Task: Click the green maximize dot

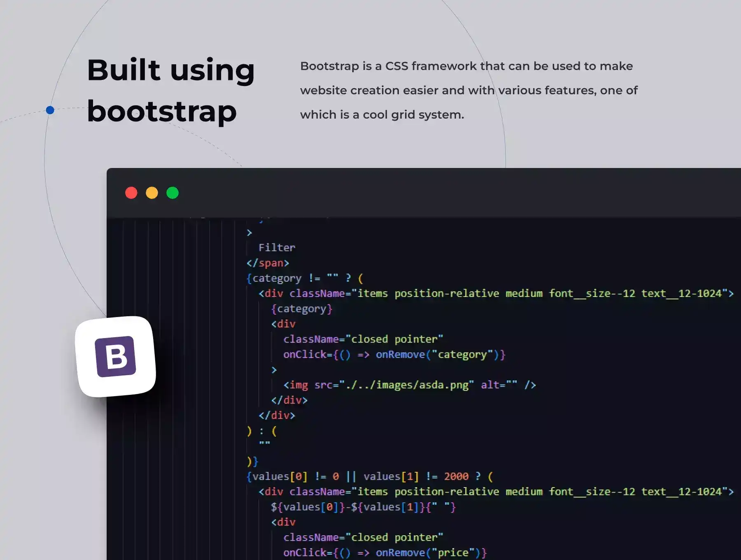Action: point(172,193)
